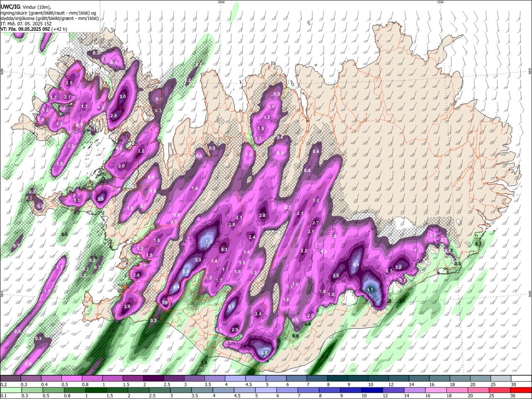Click the 0.1 label on the rain legend
The height and width of the screenshot is (399, 532).
(x=3, y=396)
